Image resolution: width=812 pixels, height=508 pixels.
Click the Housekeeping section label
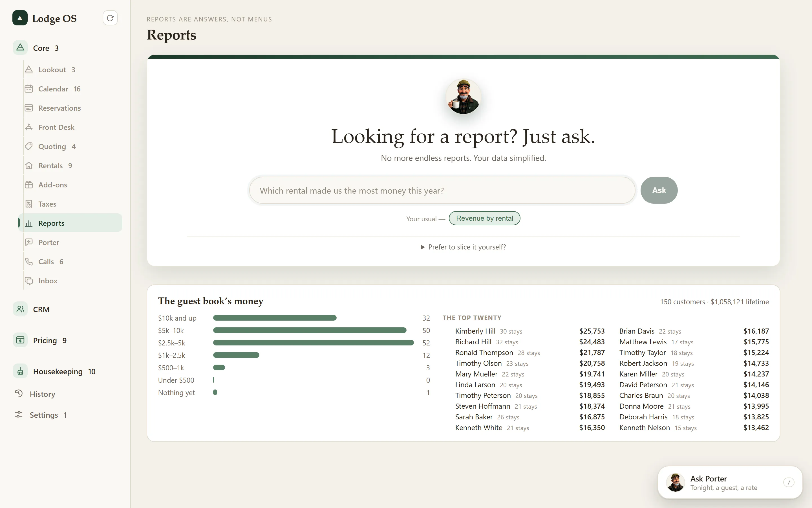[x=58, y=371]
